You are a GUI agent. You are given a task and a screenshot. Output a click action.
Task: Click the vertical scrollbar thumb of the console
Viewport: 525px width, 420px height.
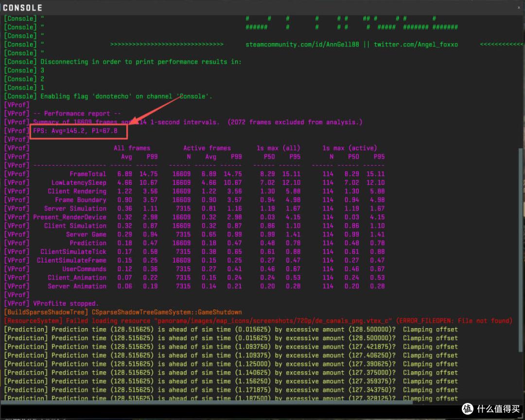coord(521,250)
